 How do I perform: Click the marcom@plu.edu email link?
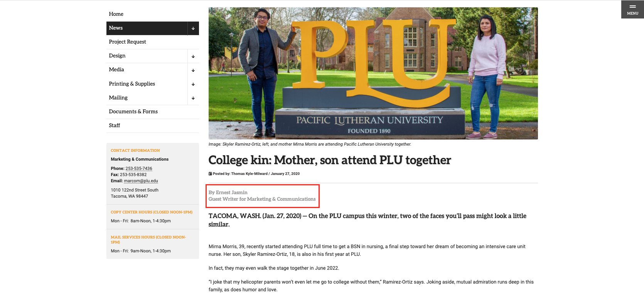(x=141, y=181)
